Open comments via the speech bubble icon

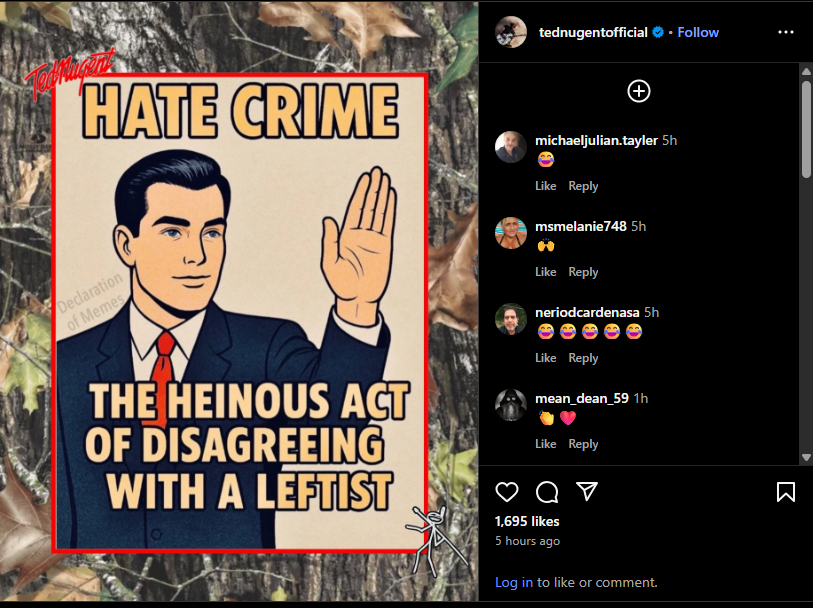pyautogui.click(x=547, y=491)
